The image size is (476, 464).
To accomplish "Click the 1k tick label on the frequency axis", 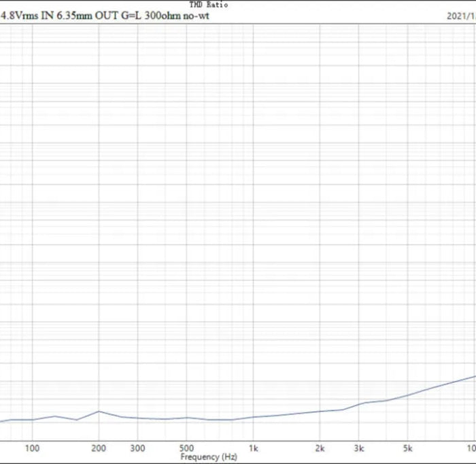I will (x=253, y=448).
